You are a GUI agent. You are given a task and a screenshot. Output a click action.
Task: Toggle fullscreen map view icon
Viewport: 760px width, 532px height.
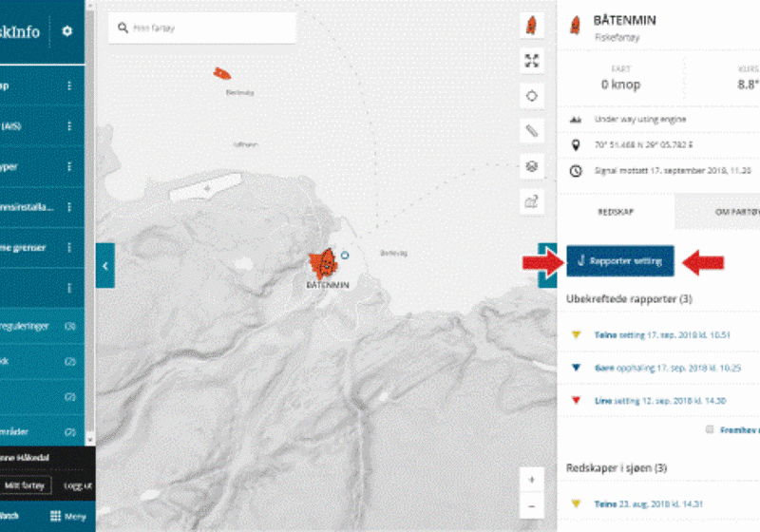point(532,61)
